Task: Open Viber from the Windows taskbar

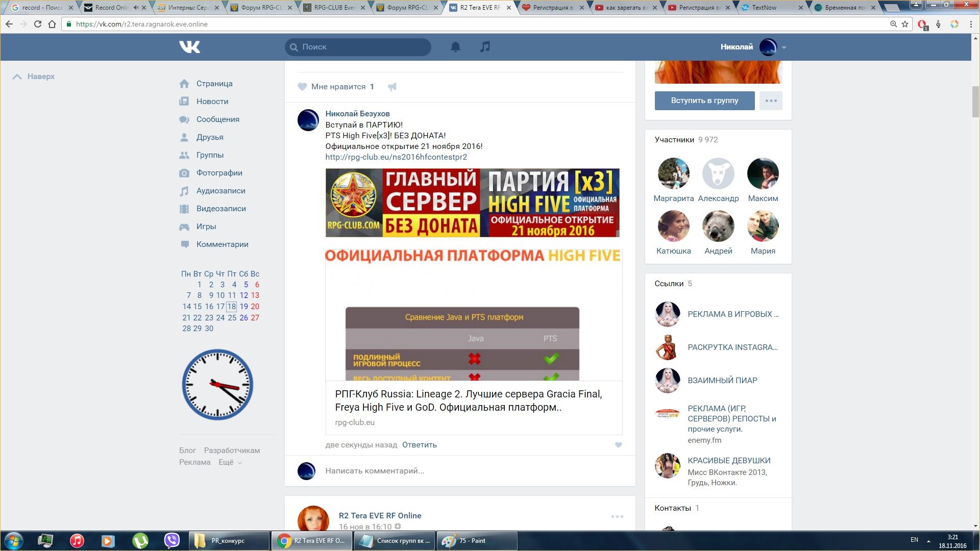Action: click(172, 540)
